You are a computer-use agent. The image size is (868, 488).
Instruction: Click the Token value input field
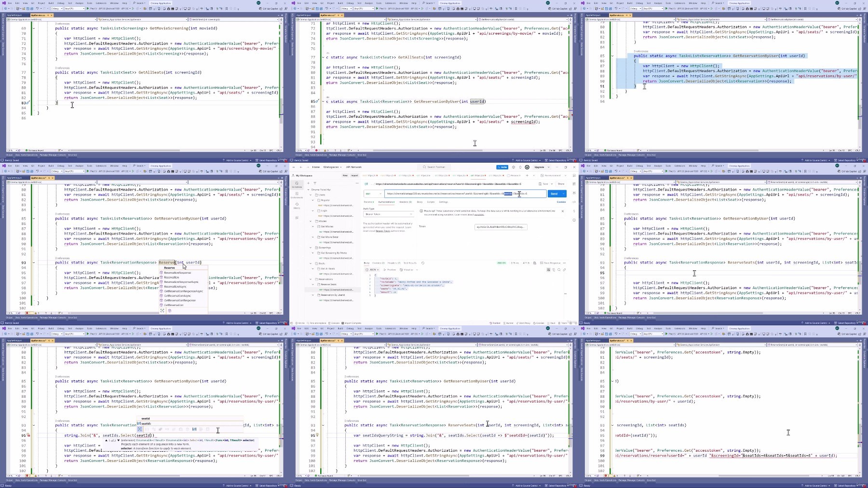[501, 227]
